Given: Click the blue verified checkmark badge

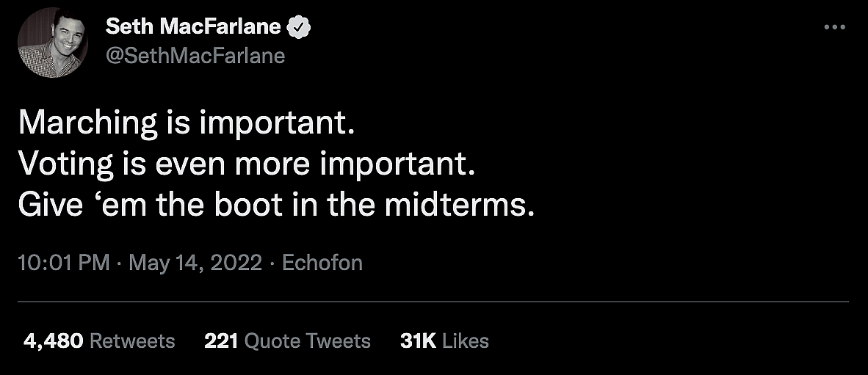Looking at the screenshot, I should point(299,27).
